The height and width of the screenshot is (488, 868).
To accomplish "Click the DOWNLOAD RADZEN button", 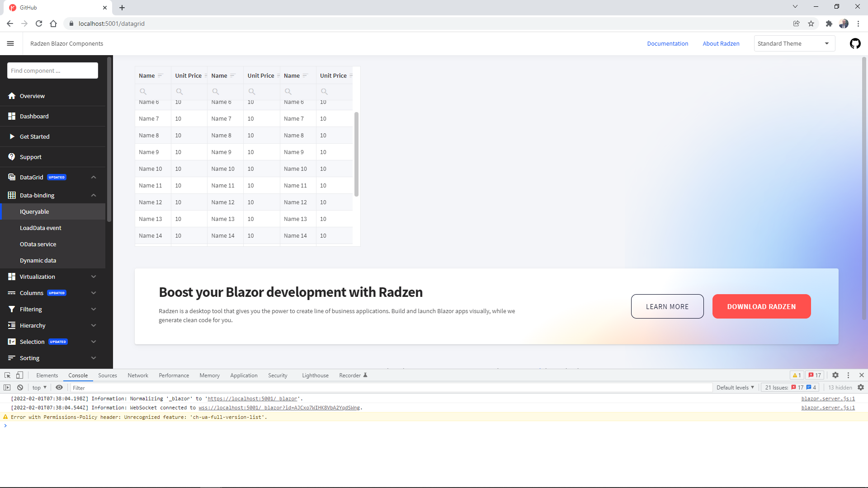I will pos(761,306).
